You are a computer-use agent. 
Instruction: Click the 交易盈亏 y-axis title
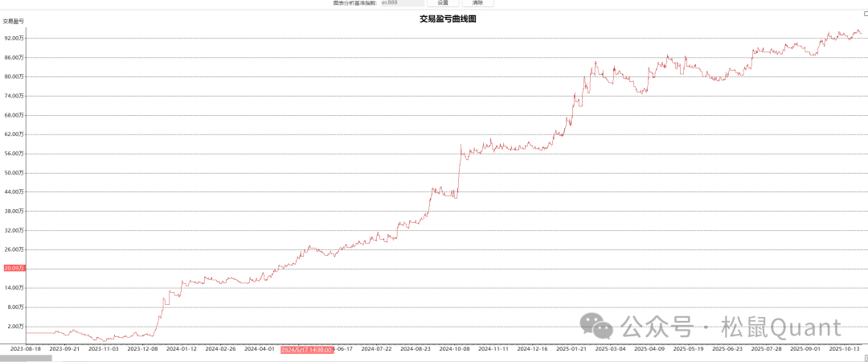click(14, 20)
